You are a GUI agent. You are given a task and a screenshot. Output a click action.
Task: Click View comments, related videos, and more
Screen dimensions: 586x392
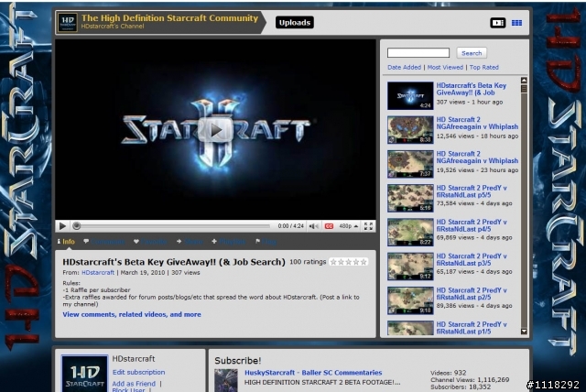coord(132,314)
